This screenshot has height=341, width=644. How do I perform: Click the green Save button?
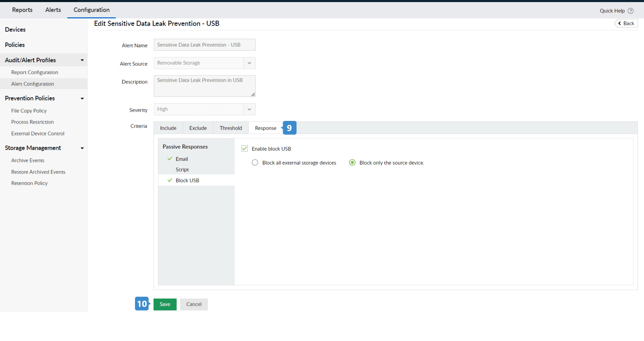[165, 304]
